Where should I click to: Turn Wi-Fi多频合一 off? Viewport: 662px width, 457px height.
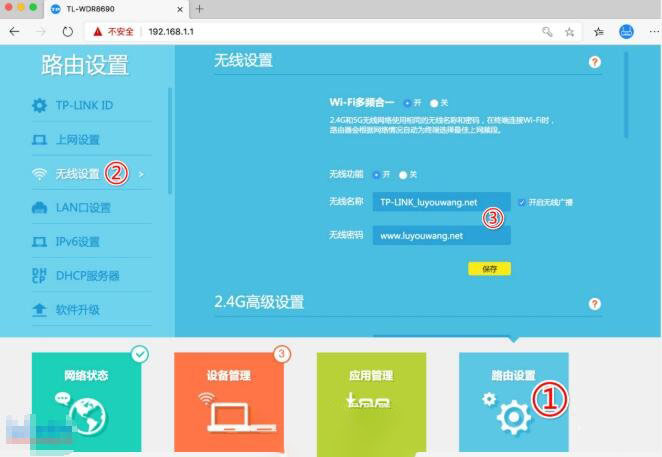coord(434,103)
